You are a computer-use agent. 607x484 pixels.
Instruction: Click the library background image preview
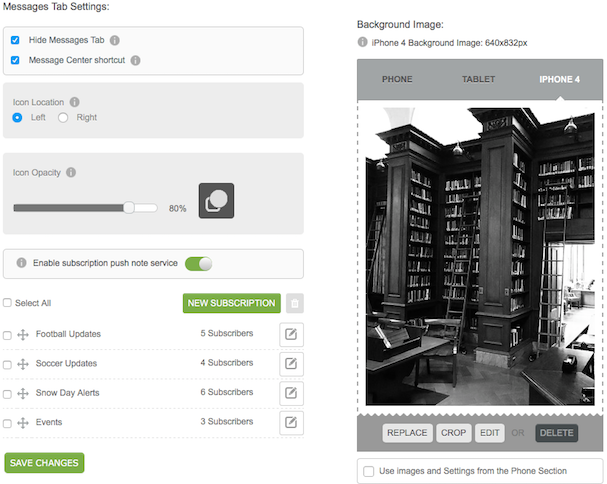tap(479, 257)
